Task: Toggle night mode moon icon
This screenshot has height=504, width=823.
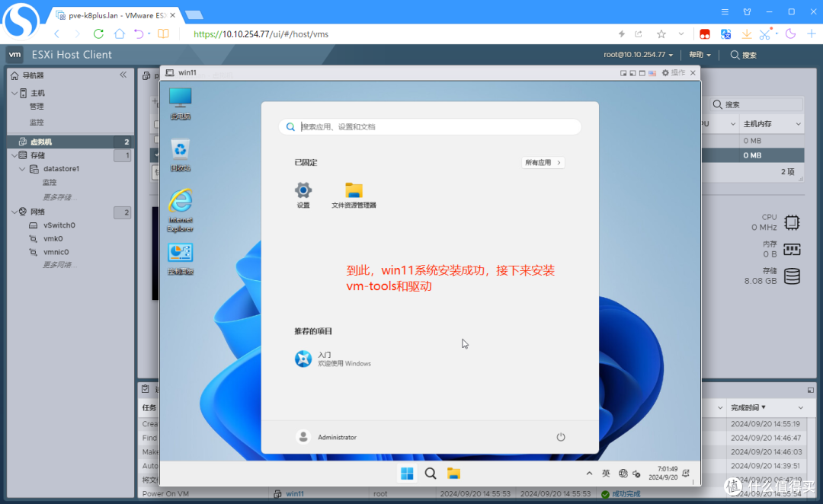Action: (790, 34)
